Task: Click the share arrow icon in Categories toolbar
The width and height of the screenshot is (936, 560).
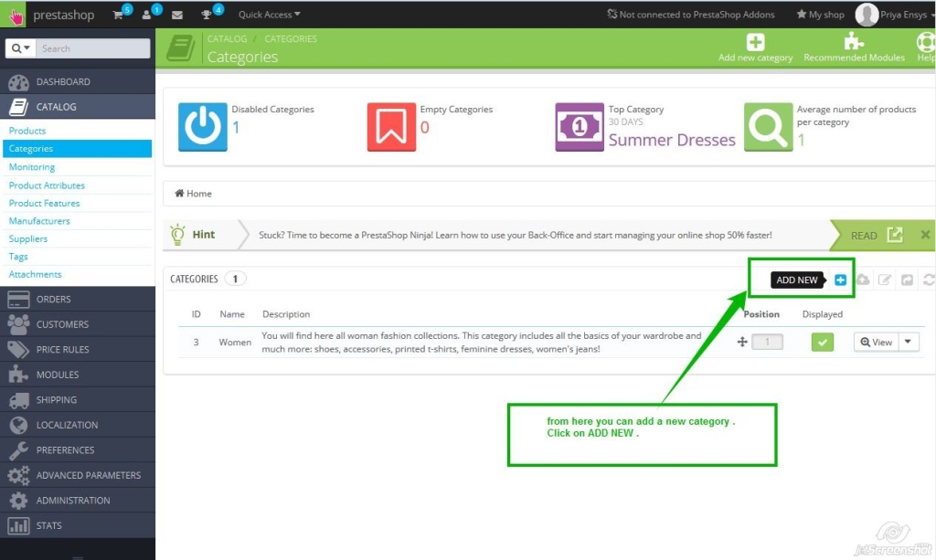Action: (x=907, y=280)
